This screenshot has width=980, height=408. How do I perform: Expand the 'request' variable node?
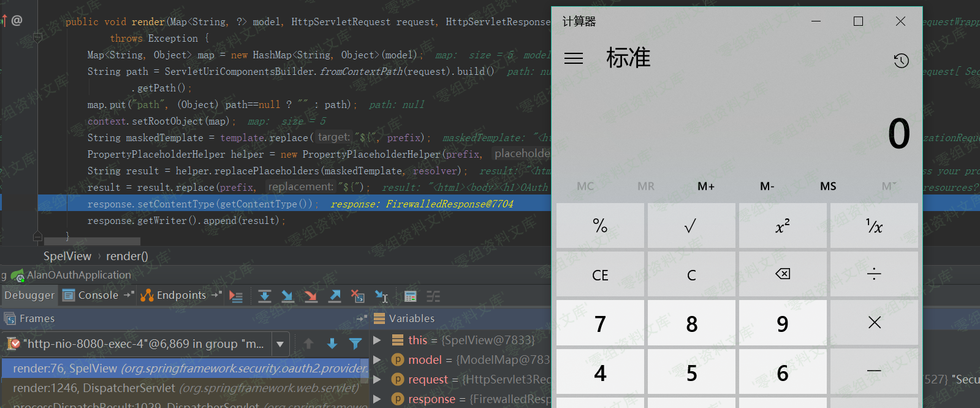378,379
